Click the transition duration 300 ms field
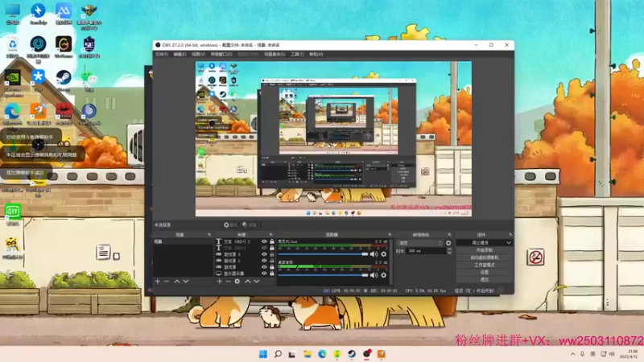 [x=426, y=251]
